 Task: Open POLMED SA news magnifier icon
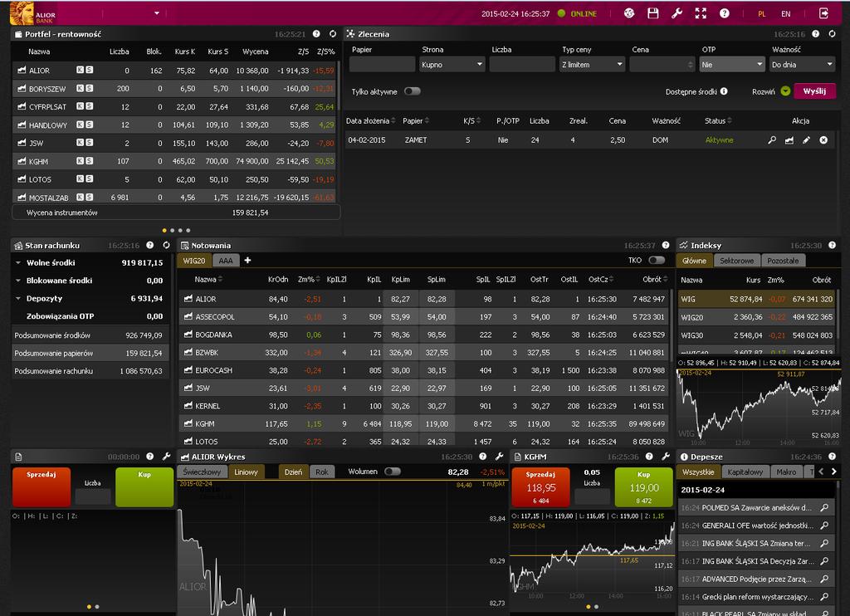point(824,507)
